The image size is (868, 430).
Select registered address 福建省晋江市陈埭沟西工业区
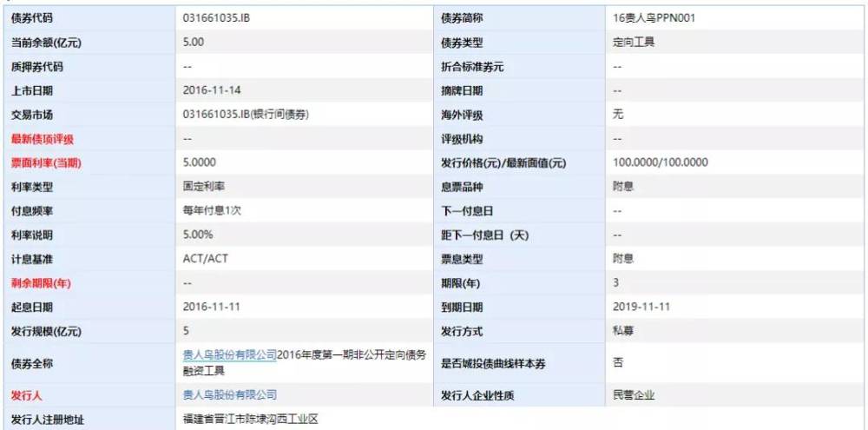coord(251,419)
